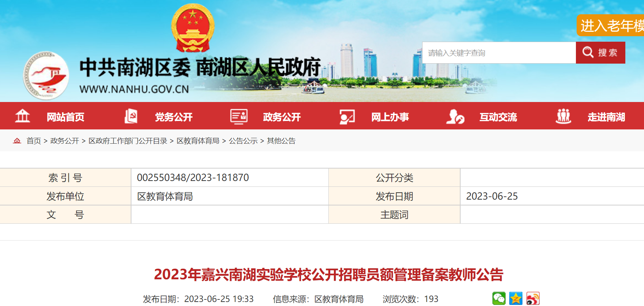Click the chat person icon beside 互动交流

(455, 117)
